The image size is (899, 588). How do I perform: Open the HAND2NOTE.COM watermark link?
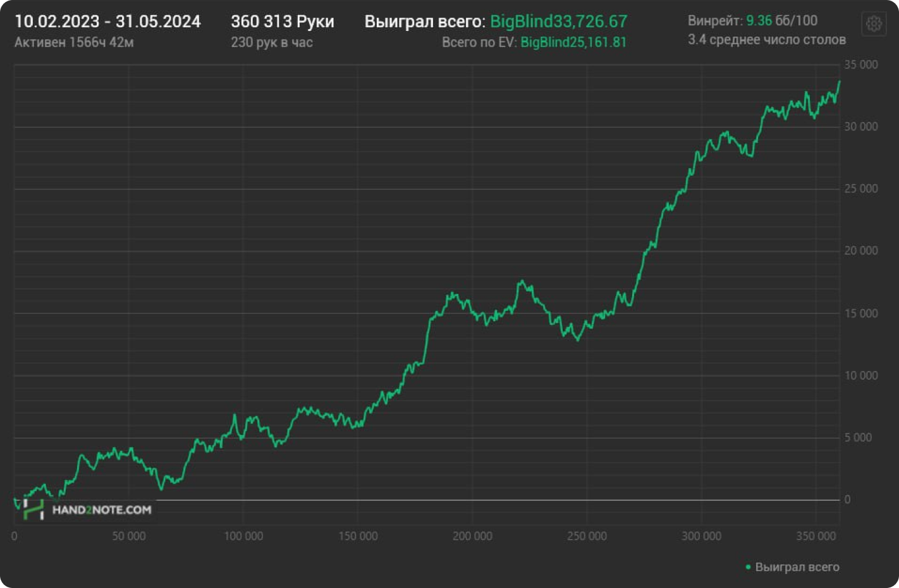(x=102, y=510)
